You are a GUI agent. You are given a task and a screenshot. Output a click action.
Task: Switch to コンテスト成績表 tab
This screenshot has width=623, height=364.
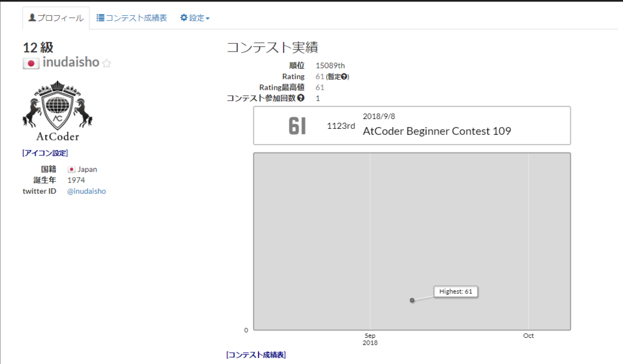(131, 18)
